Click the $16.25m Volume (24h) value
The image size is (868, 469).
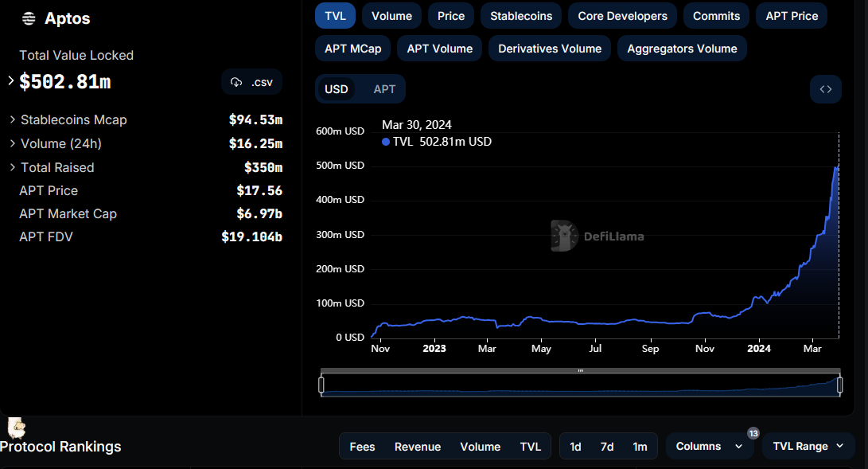(255, 143)
